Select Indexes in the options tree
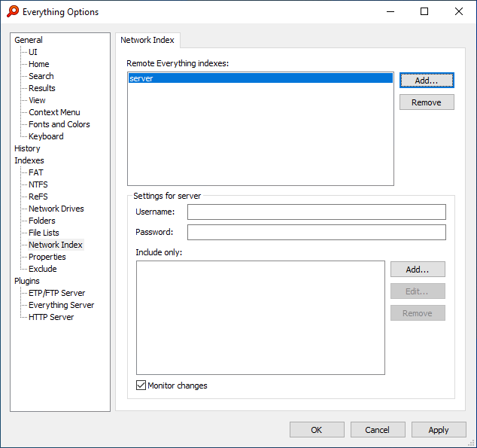The image size is (477, 448). pos(29,160)
